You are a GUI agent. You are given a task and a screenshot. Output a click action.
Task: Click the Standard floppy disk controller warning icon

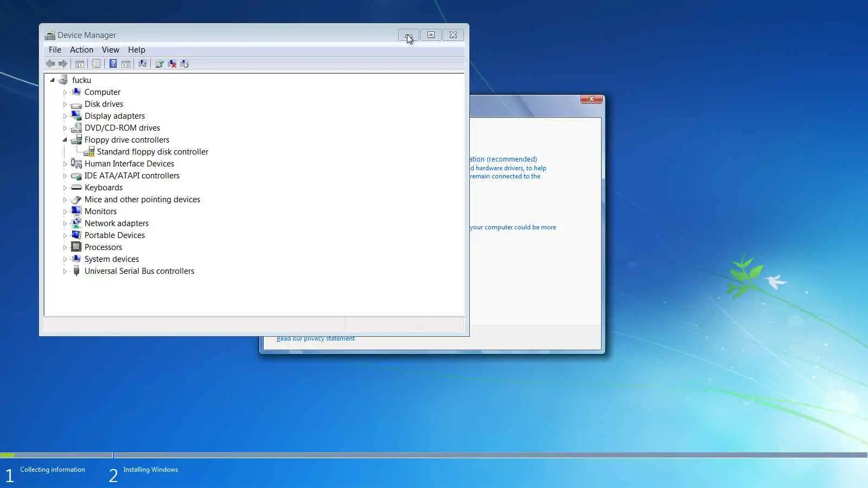[89, 152]
